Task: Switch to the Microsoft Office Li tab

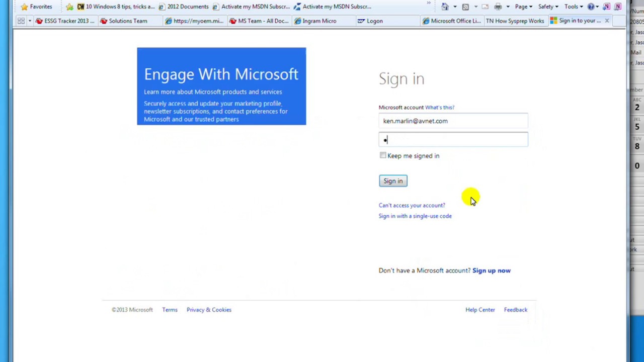Action: coord(452,21)
